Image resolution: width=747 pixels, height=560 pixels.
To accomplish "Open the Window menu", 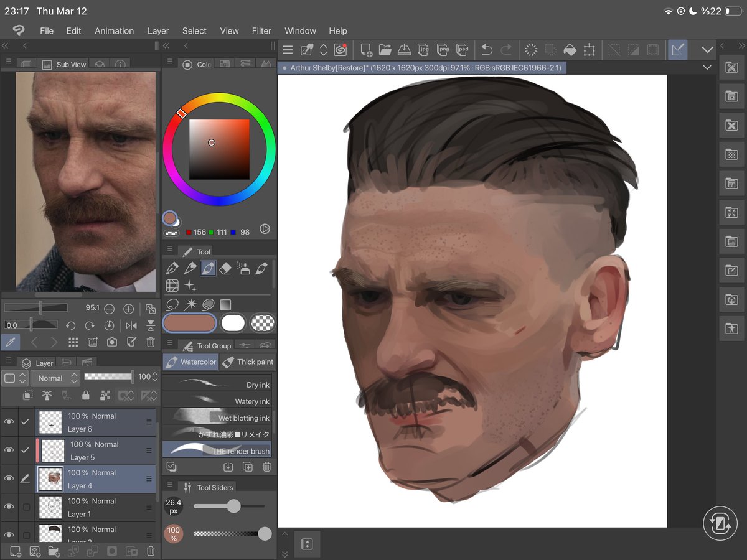I will coord(300,30).
